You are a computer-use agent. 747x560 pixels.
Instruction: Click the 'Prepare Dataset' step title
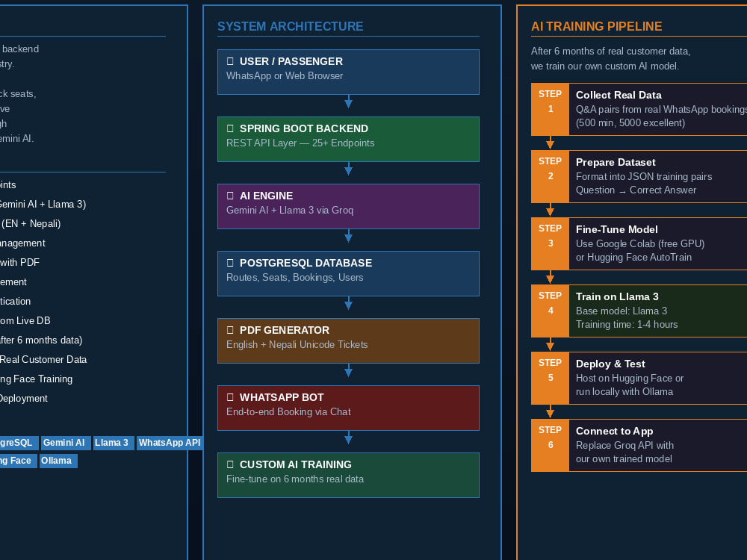(616, 162)
